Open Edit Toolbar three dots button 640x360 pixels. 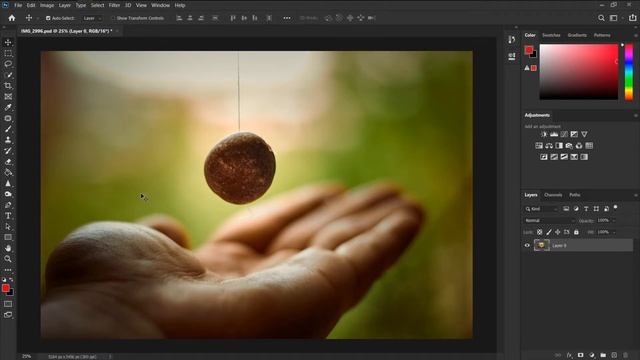[x=8, y=270]
